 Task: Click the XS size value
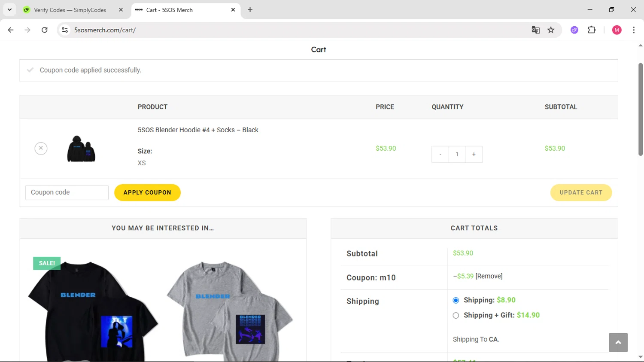tap(142, 163)
